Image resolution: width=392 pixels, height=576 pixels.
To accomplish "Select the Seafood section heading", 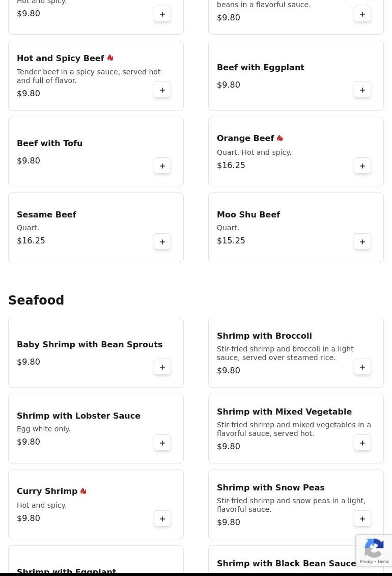I will [36, 300].
